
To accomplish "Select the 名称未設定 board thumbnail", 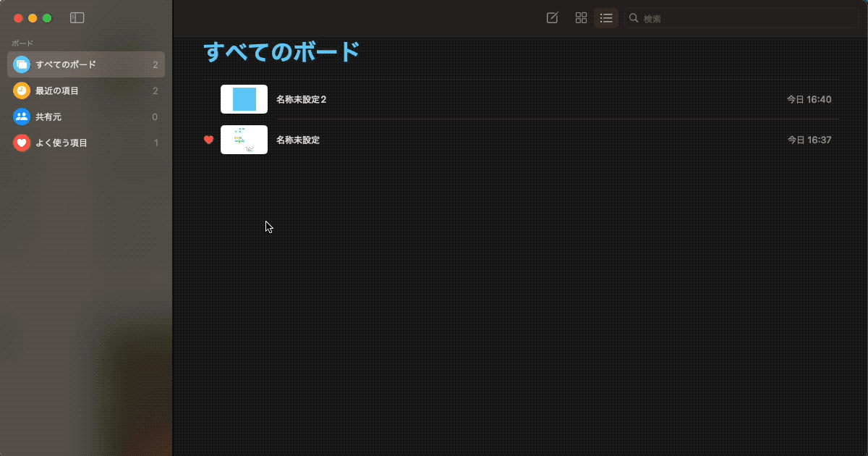I will (244, 140).
